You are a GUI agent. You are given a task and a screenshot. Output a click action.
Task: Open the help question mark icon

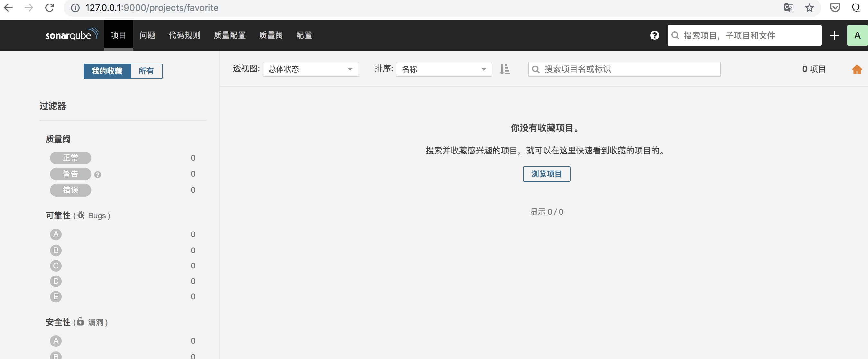coord(654,35)
